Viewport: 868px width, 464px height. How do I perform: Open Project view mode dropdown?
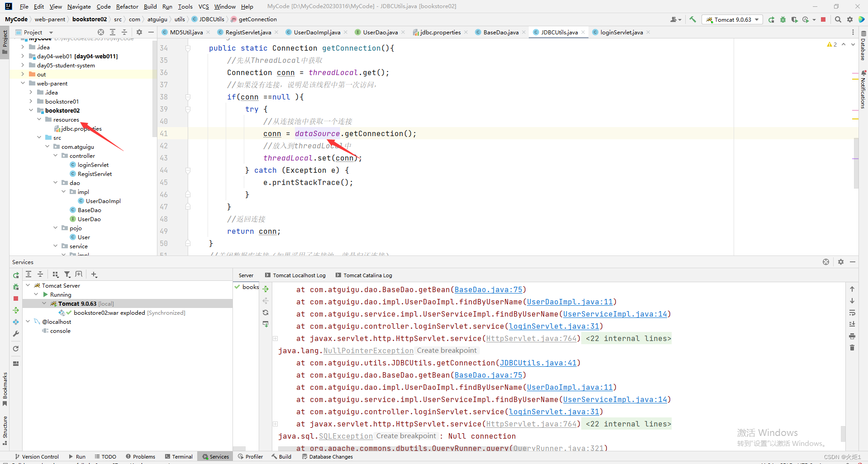(34, 32)
